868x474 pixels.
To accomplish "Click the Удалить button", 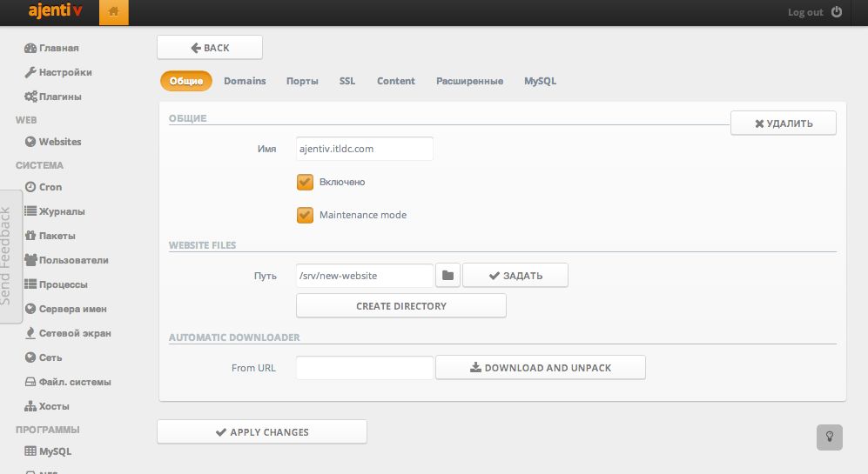I will point(784,124).
